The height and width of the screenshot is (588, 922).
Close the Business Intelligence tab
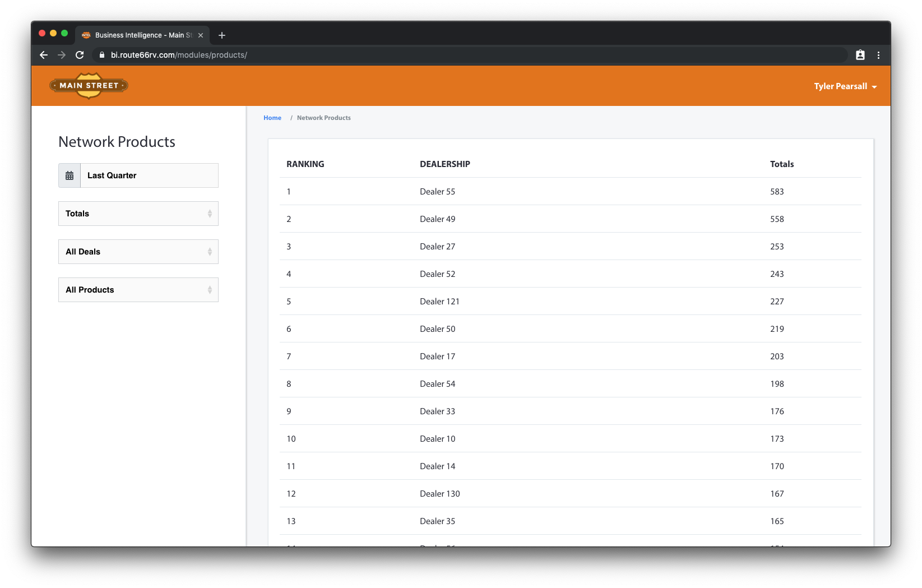pyautogui.click(x=201, y=35)
